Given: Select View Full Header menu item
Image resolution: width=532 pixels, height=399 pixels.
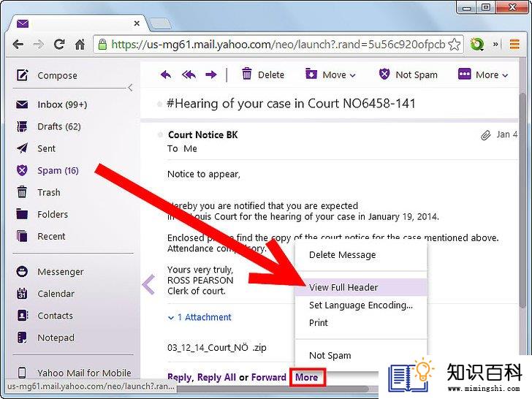Looking at the screenshot, I should point(361,287).
